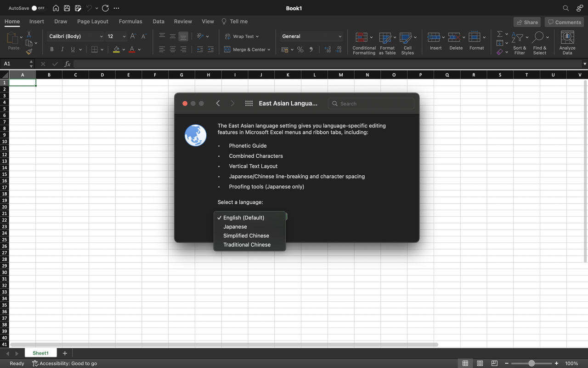This screenshot has width=588, height=368.
Task: Increase font size with larger A icon
Action: [133, 36]
